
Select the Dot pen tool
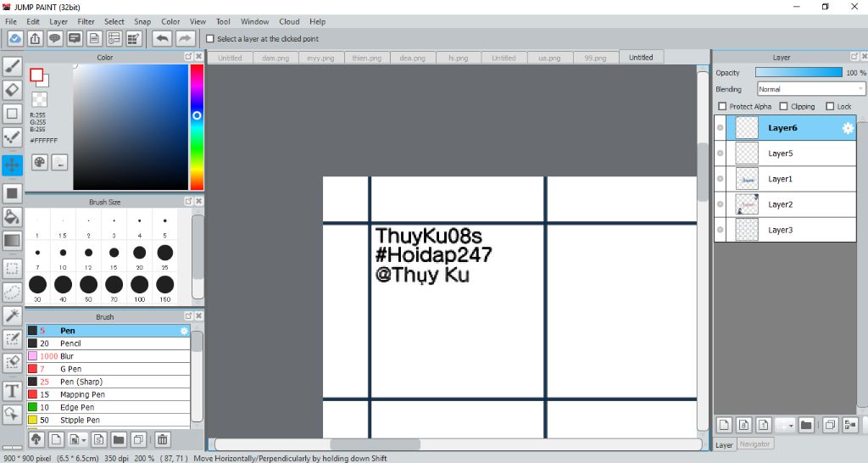[x=12, y=137]
